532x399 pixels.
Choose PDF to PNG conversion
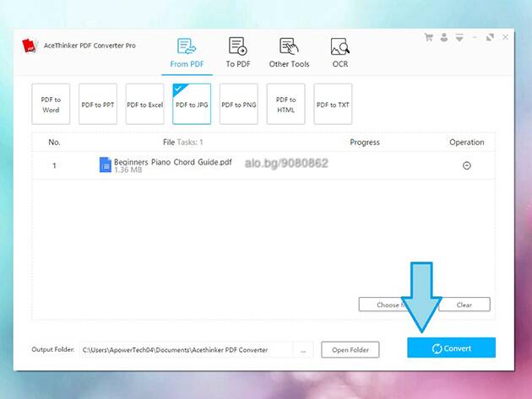(x=239, y=104)
